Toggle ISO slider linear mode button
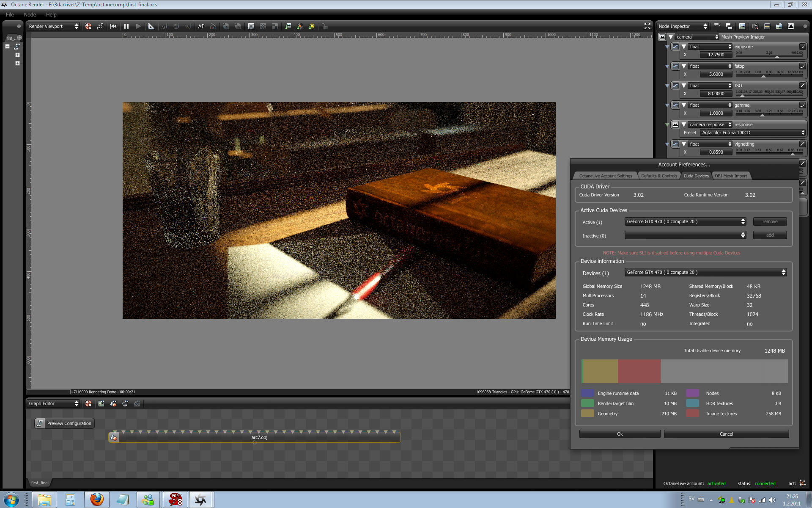Screen dimensions: 812x508 [802, 86]
